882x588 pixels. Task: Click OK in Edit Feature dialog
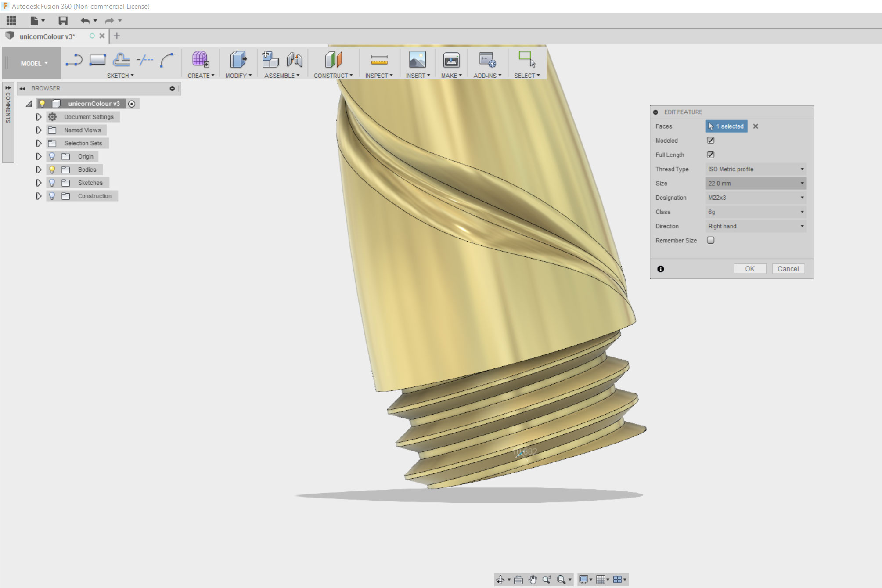click(750, 269)
